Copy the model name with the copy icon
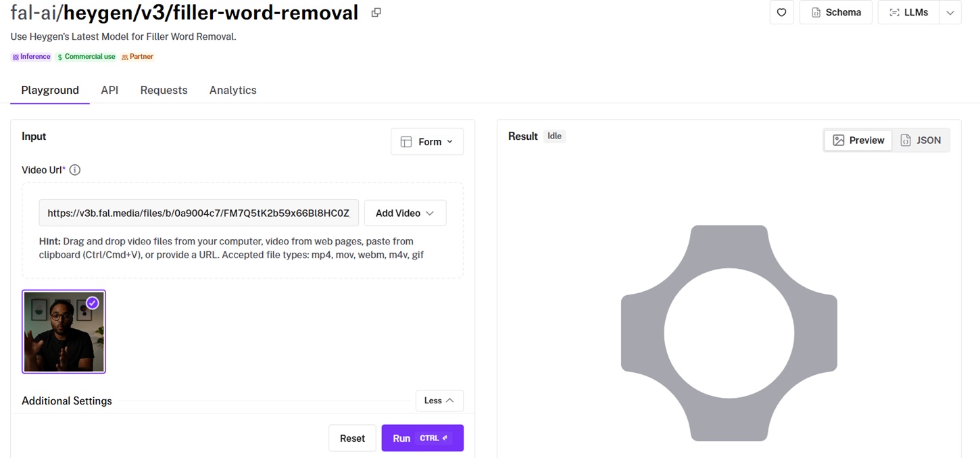This screenshot has height=458, width=980. [x=376, y=13]
